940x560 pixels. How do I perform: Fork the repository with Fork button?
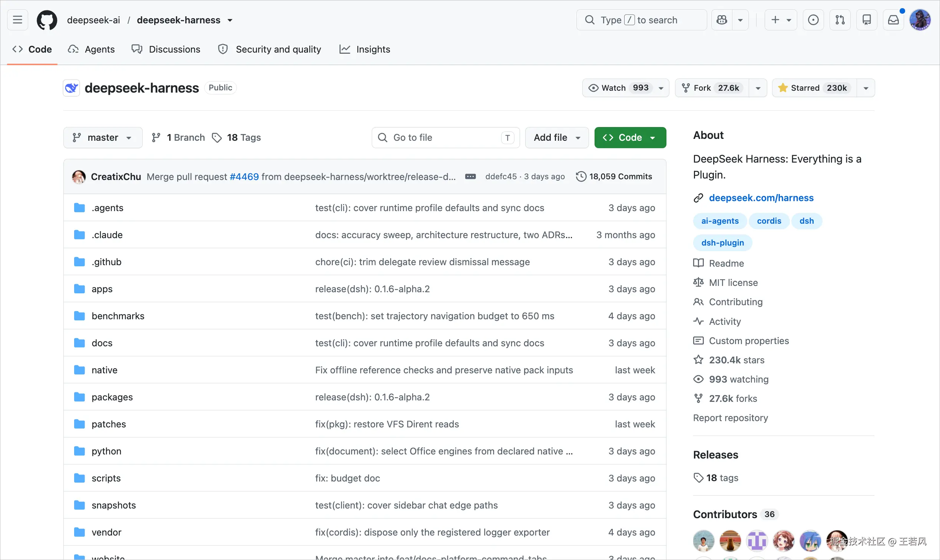tap(712, 88)
